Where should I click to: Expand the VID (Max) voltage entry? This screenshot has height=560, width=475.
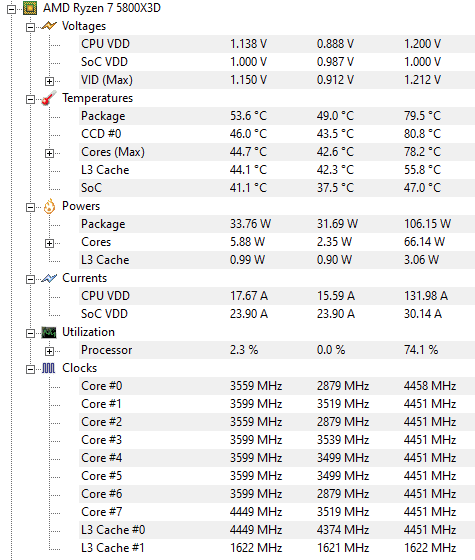click(x=49, y=81)
